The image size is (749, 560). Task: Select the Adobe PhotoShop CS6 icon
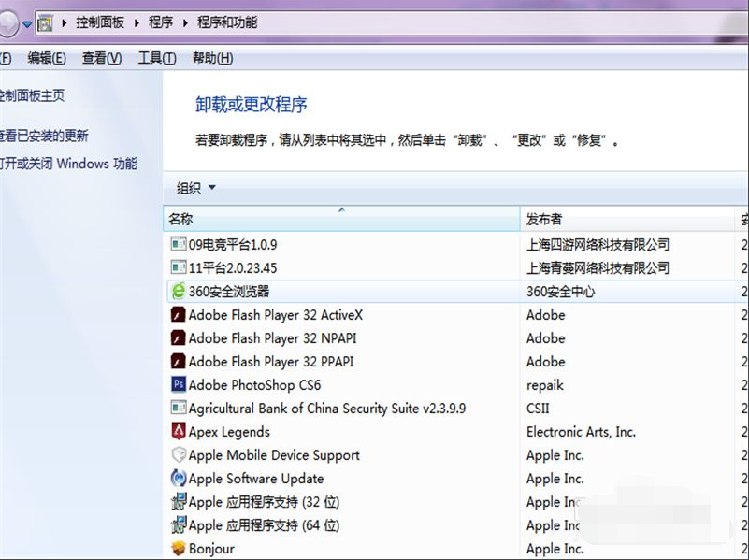[179, 385]
